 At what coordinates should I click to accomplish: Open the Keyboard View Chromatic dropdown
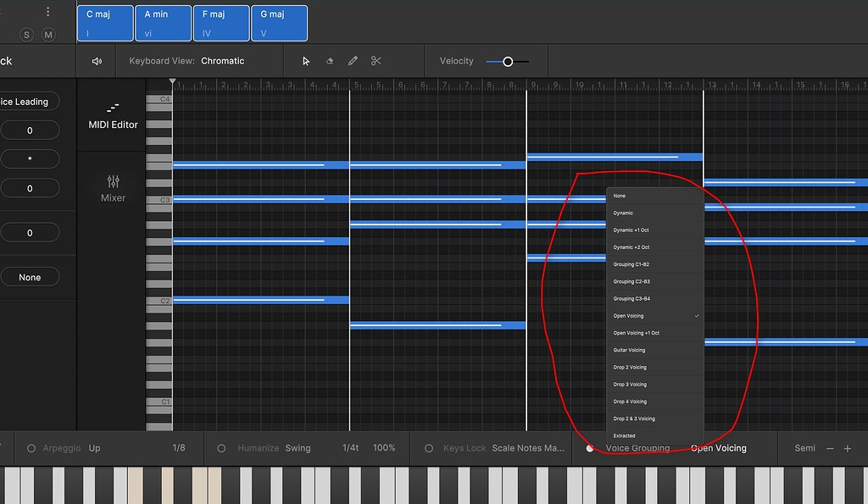pos(223,61)
